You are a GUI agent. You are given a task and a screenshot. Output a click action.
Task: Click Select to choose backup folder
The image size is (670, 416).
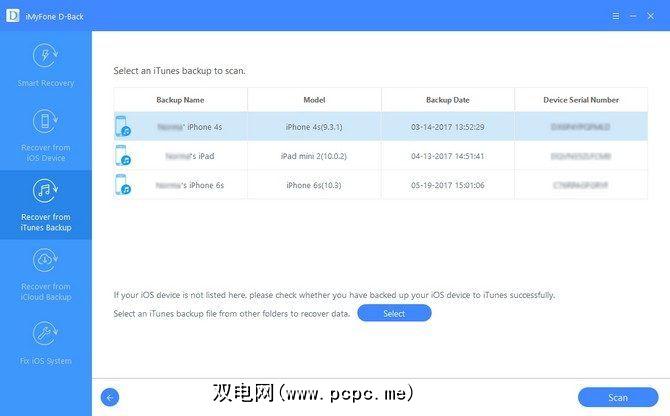coord(394,313)
